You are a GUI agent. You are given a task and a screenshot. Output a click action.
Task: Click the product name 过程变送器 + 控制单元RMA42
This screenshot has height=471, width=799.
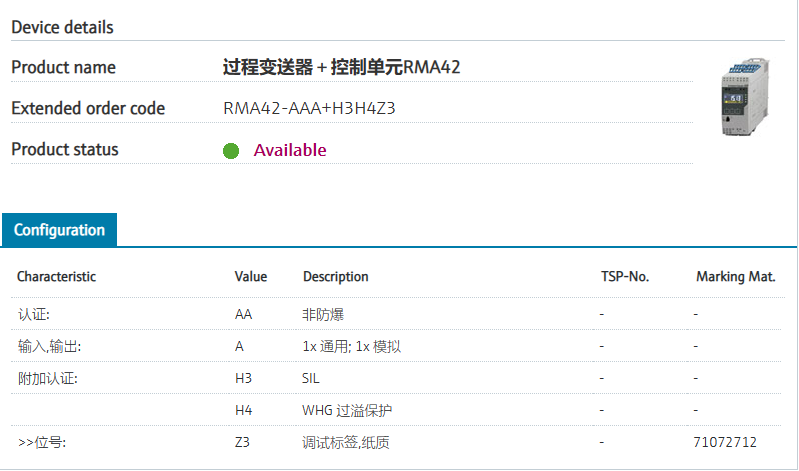tap(341, 67)
